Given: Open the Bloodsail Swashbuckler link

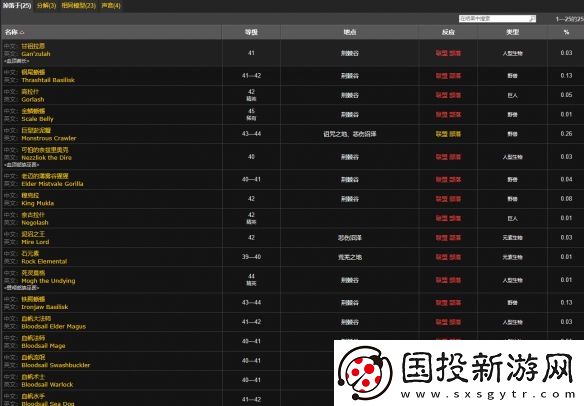Looking at the screenshot, I should pos(55,365).
